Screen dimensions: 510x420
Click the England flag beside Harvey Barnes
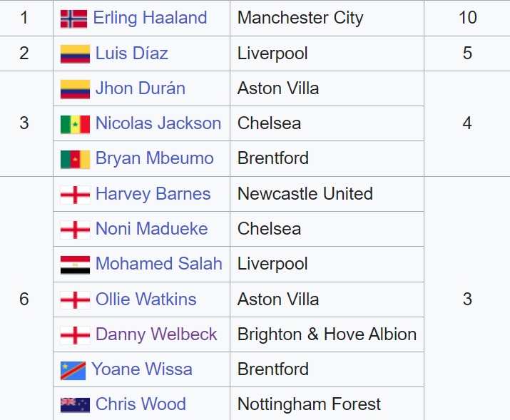[75, 195]
